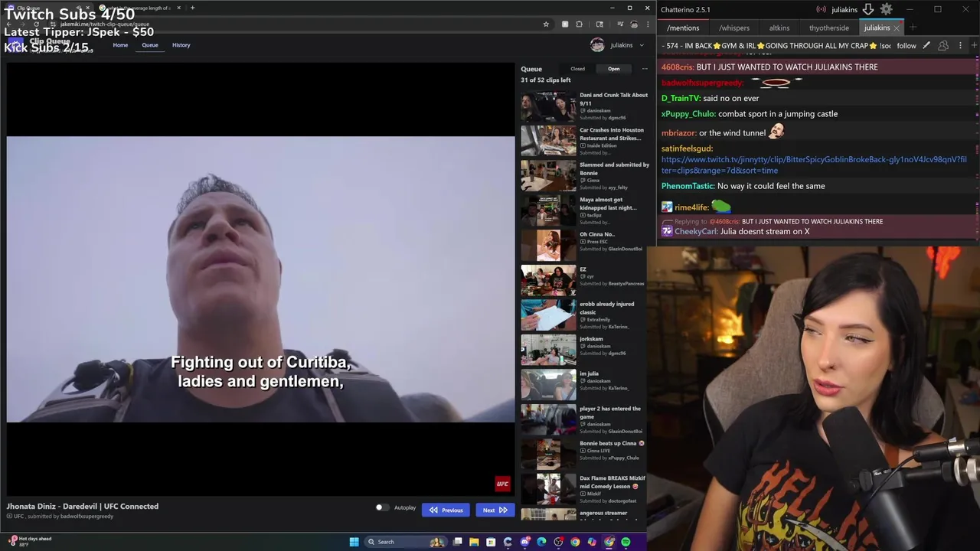Open the Bonnie beats up Cinna clip
Screen dimensions: 980x551
pyautogui.click(x=585, y=455)
